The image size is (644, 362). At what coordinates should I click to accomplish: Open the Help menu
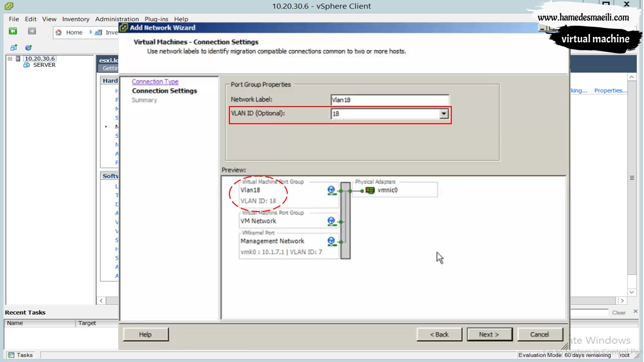pos(181,19)
